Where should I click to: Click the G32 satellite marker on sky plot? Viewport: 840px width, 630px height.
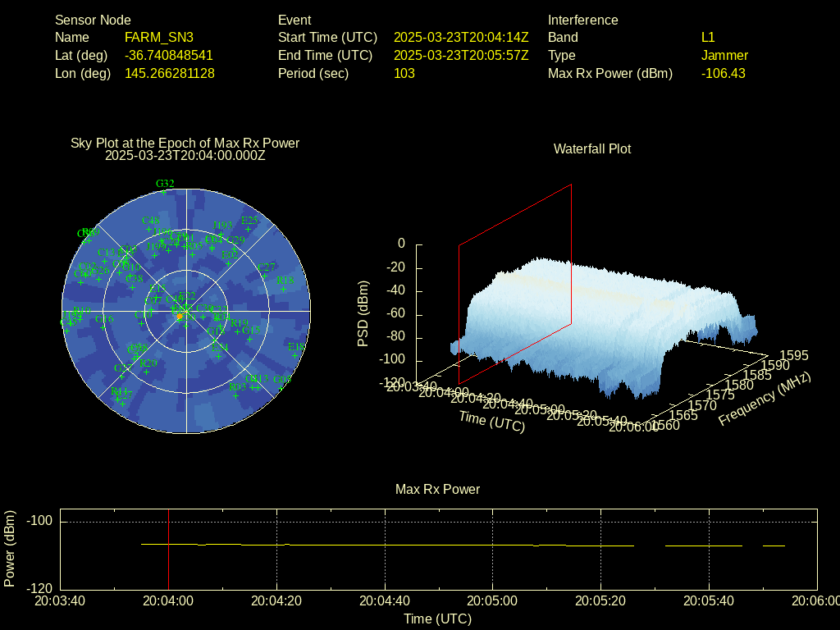click(164, 192)
